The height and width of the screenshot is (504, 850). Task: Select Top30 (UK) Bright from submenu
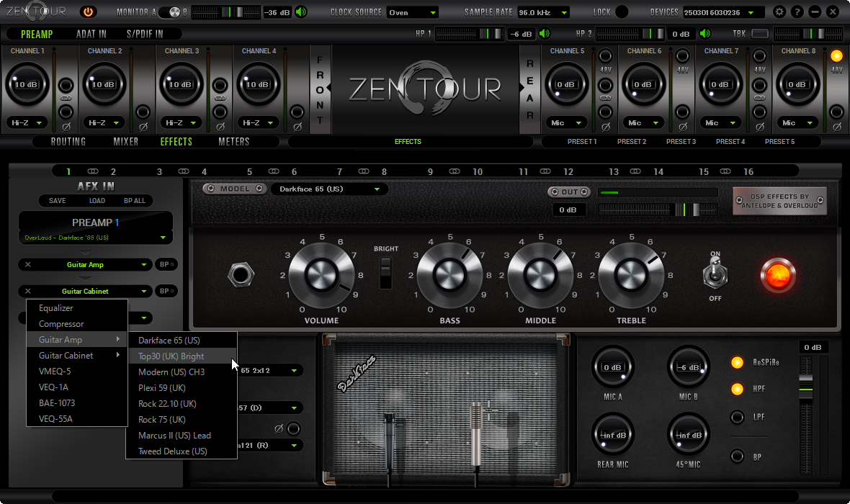click(182, 356)
